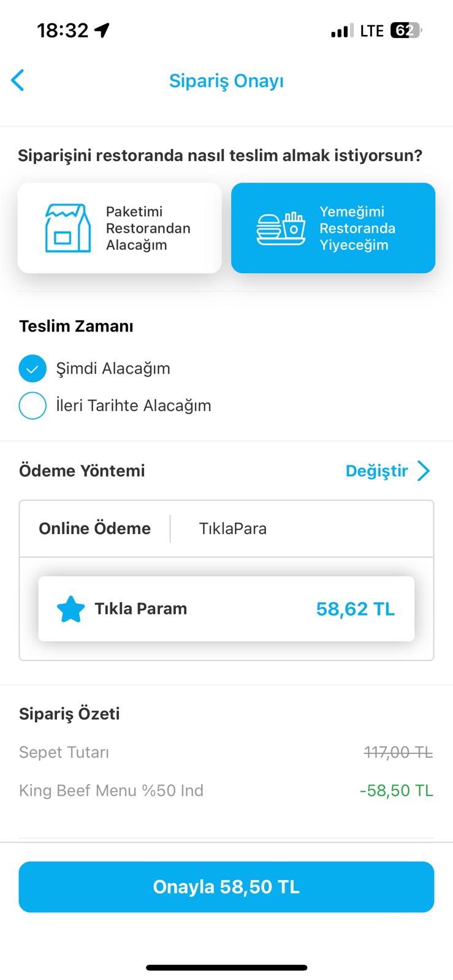Select the Şimdi Alacağım radio option
This screenshot has height=980, width=453.
click(x=32, y=368)
